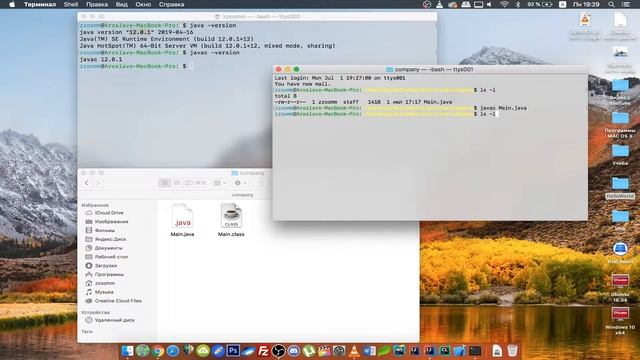Image resolution: width=640 pixels, height=360 pixels.
Task: Open the Окно menu
Action: click(143, 4)
